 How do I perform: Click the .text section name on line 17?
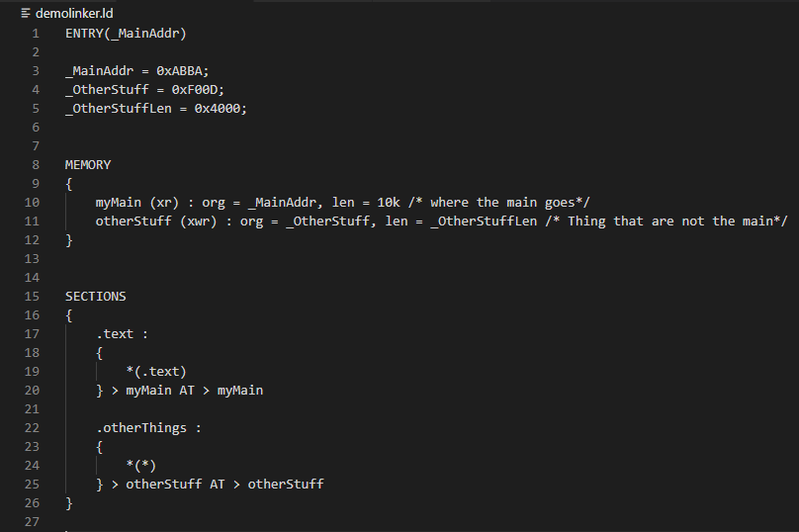pos(115,334)
